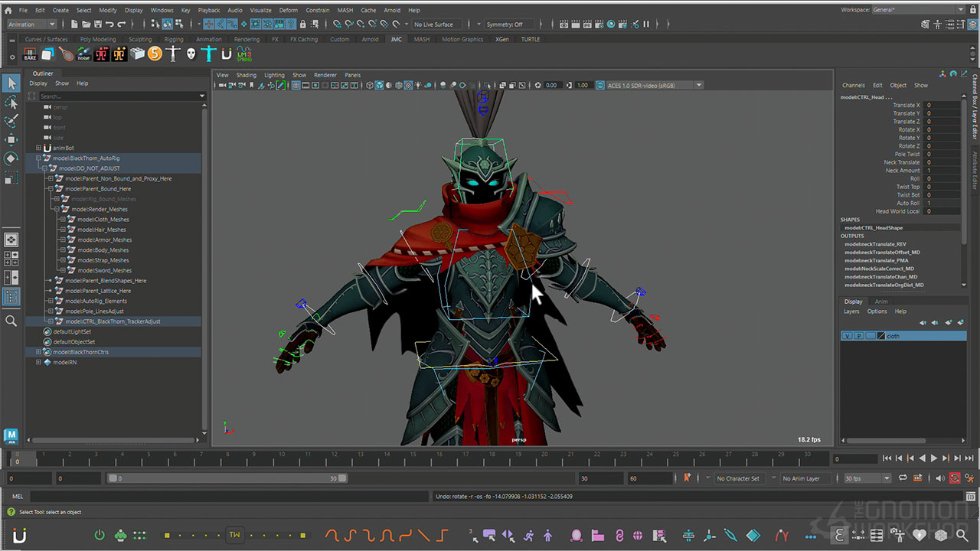Click the skull mask shelf icon
The height and width of the screenshot is (551, 980).
tap(191, 54)
